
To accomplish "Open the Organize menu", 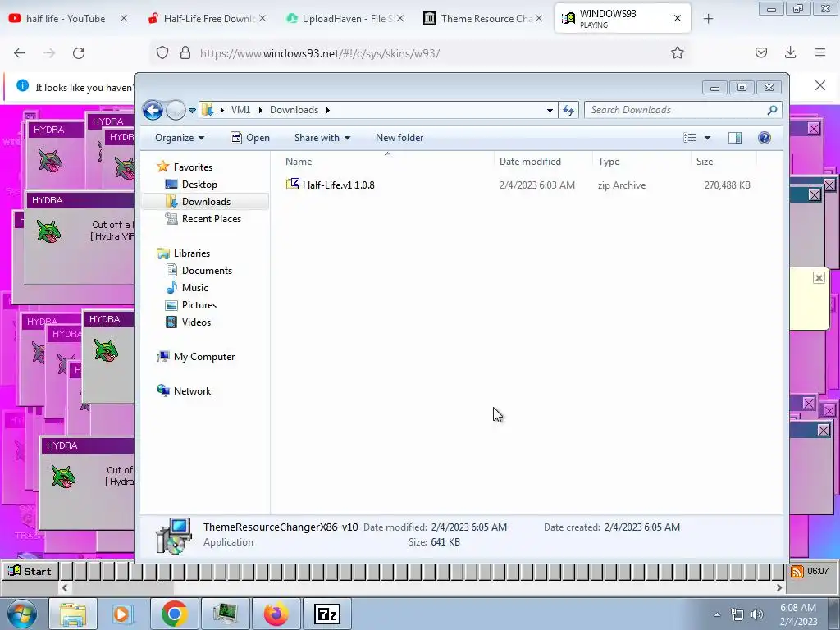I will tap(180, 138).
